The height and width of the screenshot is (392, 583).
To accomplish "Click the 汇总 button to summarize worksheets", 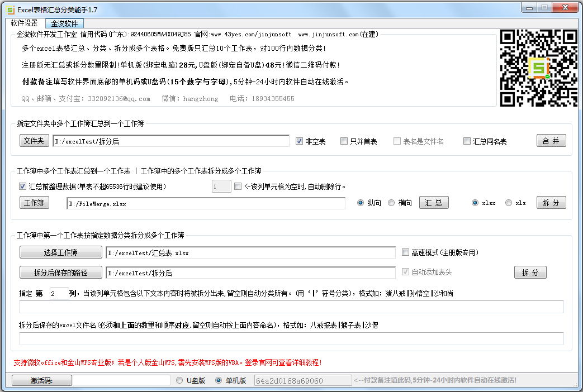I will (434, 203).
